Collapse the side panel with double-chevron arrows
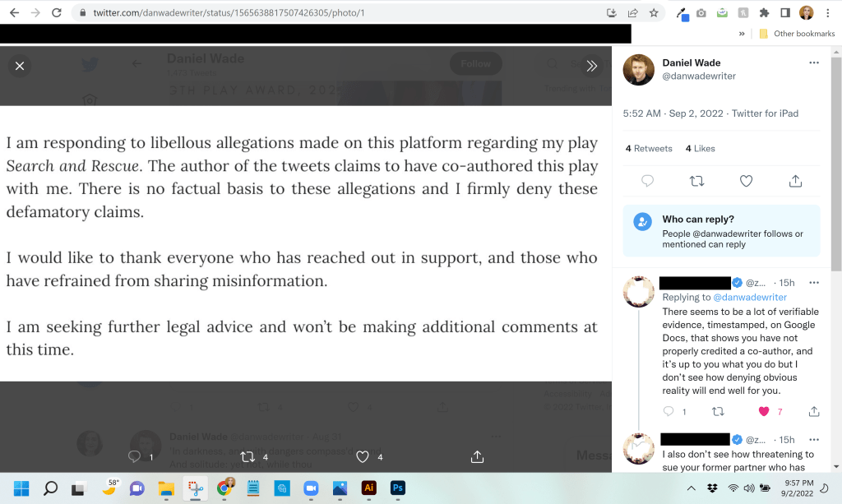The height and width of the screenshot is (504, 842). coord(591,66)
